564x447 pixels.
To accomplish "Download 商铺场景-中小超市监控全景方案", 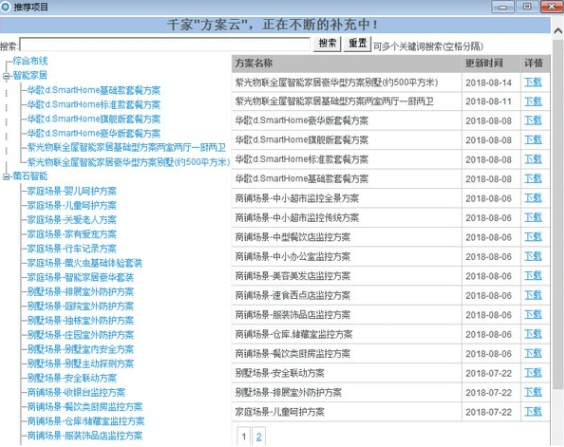I will (x=533, y=198).
